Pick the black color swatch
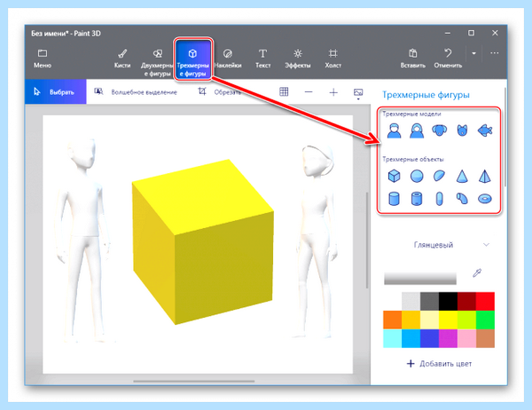Image resolution: width=532 pixels, height=410 pixels. click(448, 302)
